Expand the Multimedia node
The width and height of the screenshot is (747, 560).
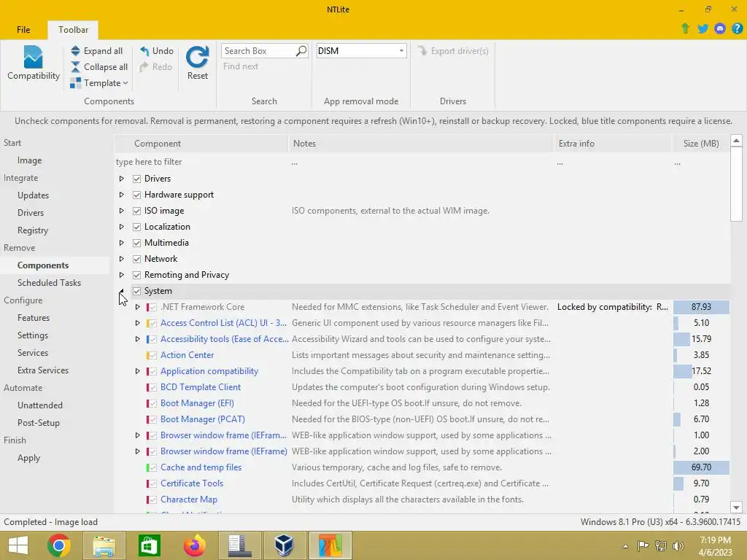pos(122,243)
